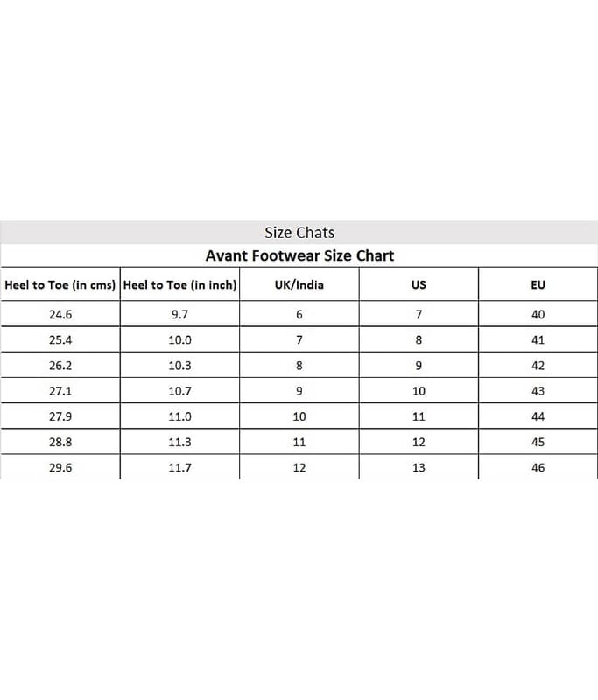
Task: Click the "US" column header
Action: [x=419, y=285]
